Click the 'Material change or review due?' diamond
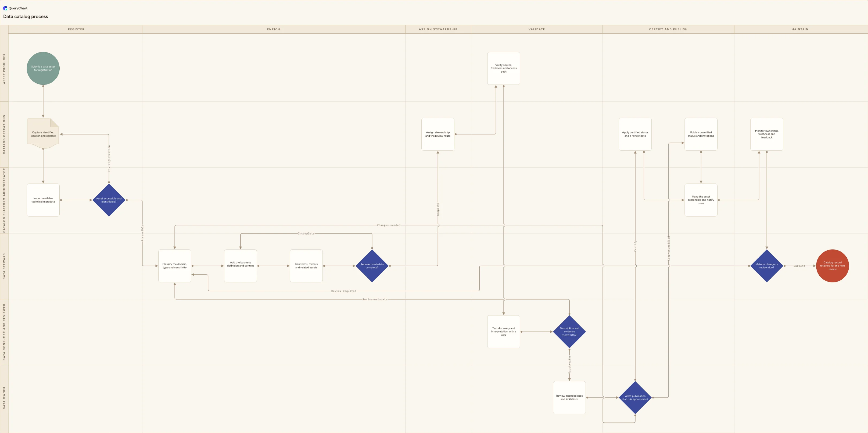The height and width of the screenshot is (433, 868). (x=767, y=266)
